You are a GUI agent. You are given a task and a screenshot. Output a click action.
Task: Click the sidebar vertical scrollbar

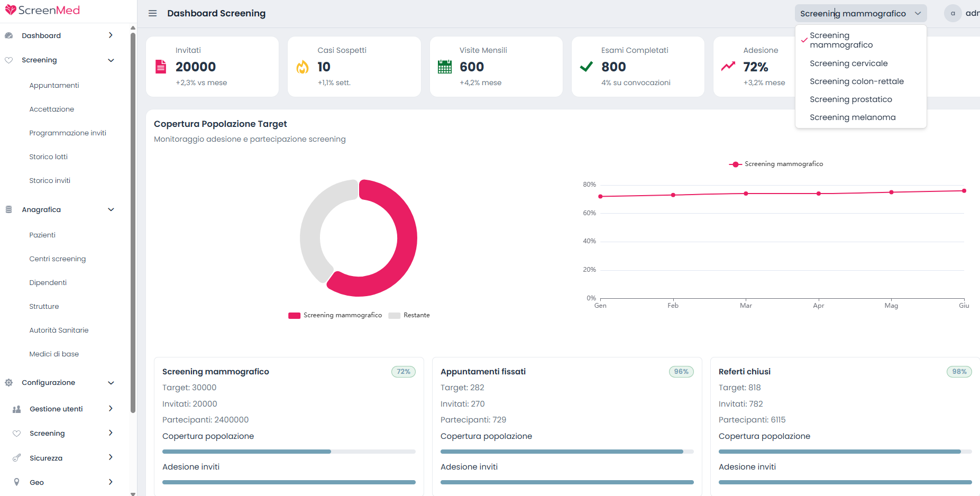(133, 222)
